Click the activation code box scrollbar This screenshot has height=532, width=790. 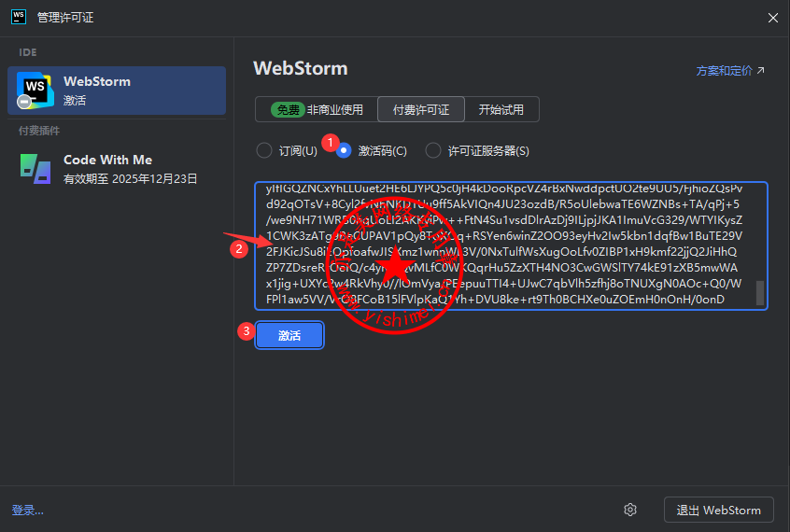pos(760,293)
